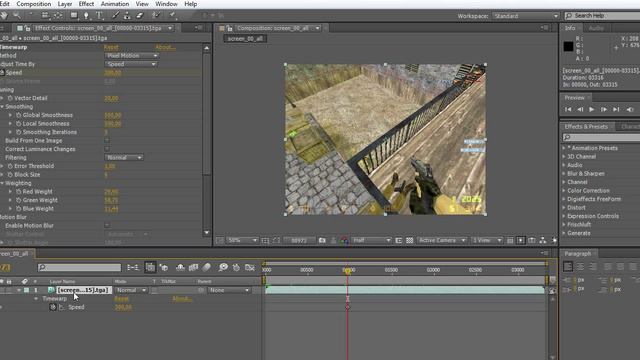Viewport: 640px width, 360px height.
Task: Open the Composition menu
Action: tap(33, 4)
